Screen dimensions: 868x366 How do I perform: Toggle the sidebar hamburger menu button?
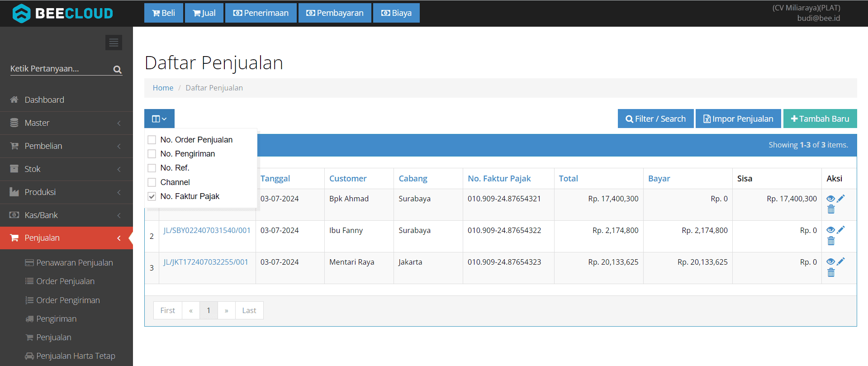click(x=114, y=43)
